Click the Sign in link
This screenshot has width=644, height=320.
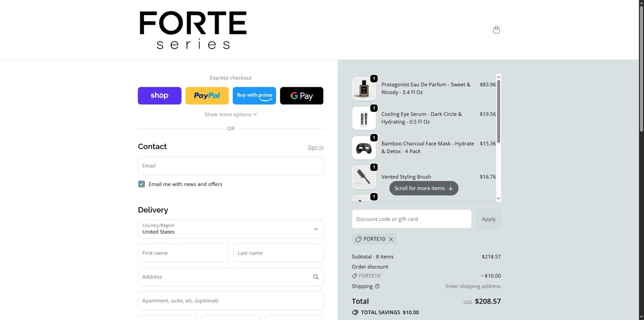(316, 147)
